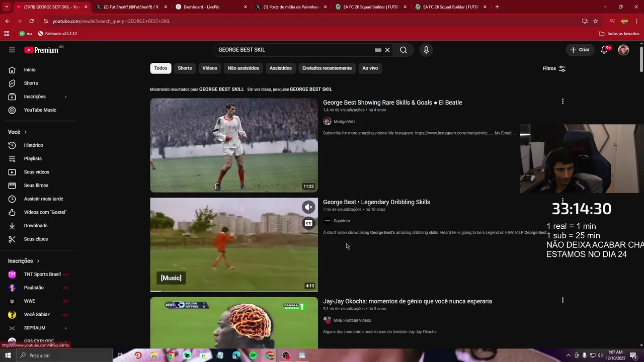Screen dimensions: 644x362
Task: Open WWE channel subscription
Action: (38, 301)
